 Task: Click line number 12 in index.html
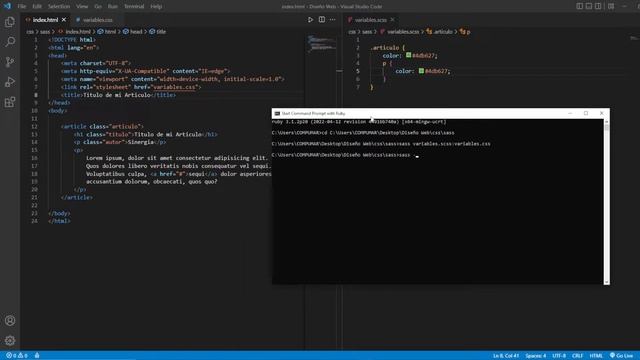point(34,127)
